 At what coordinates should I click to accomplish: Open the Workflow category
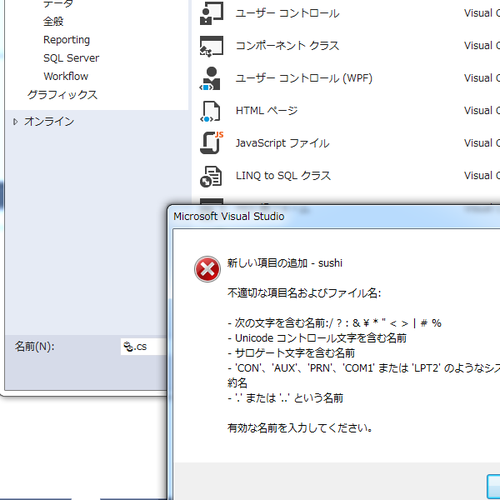tap(66, 76)
